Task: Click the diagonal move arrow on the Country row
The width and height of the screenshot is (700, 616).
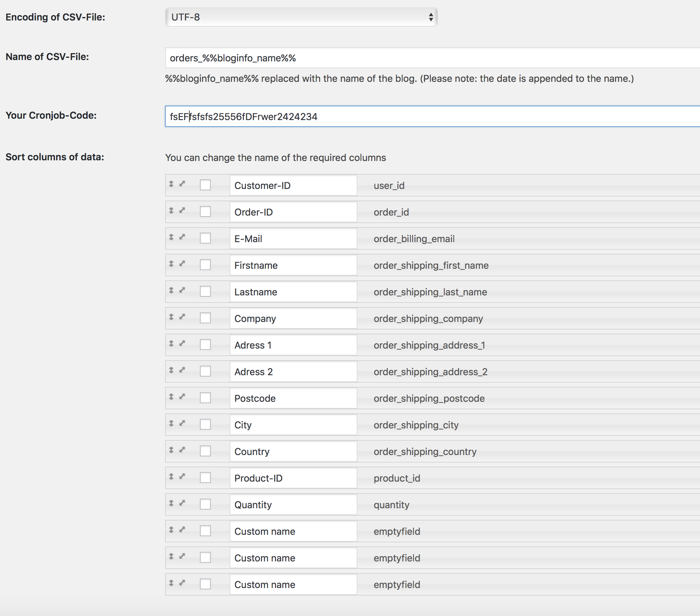Action: click(182, 450)
